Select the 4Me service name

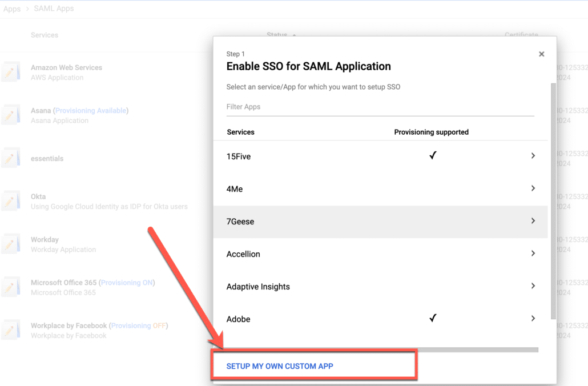(x=235, y=189)
